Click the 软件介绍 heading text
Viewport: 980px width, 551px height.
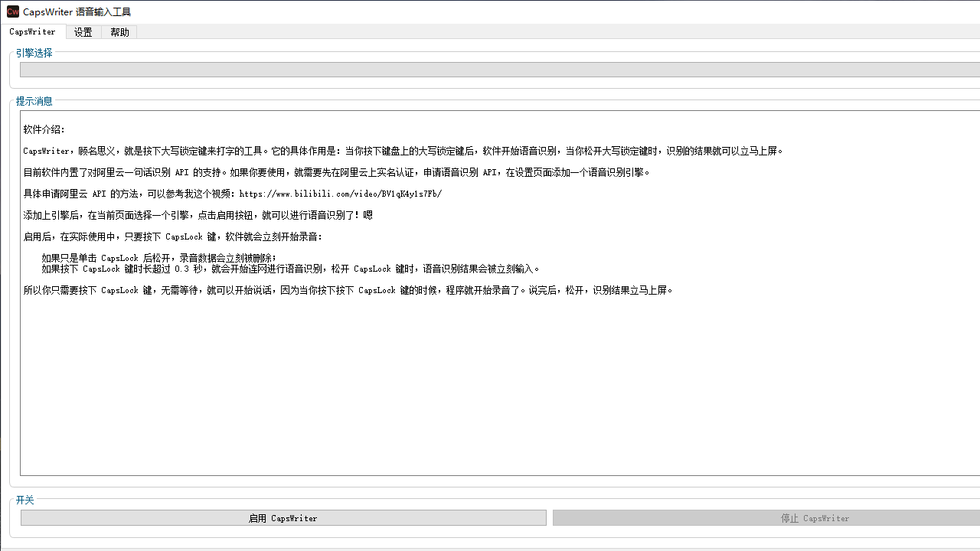tap(44, 129)
